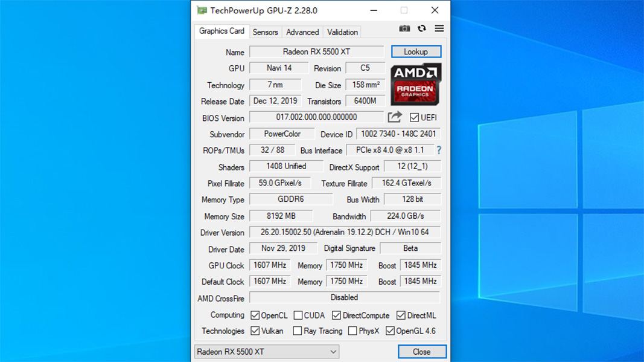This screenshot has width=644, height=362.
Task: Click the Default Clock row Memory 1750 MHz
Action: click(x=346, y=282)
